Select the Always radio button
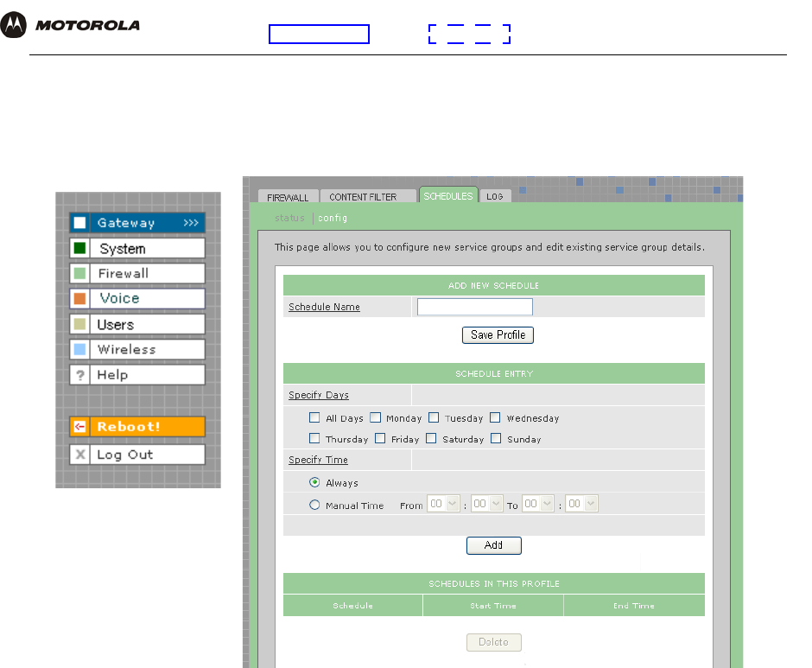 pyautogui.click(x=314, y=482)
